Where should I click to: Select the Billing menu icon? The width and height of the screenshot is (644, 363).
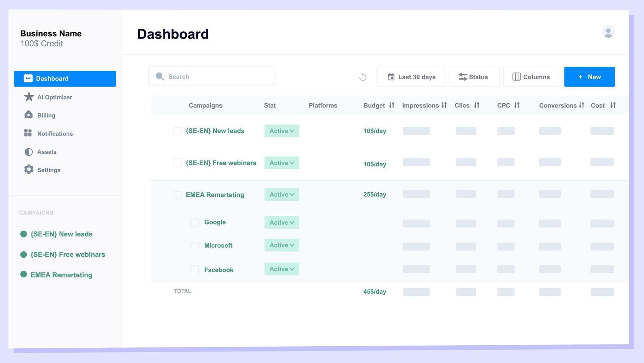[28, 115]
